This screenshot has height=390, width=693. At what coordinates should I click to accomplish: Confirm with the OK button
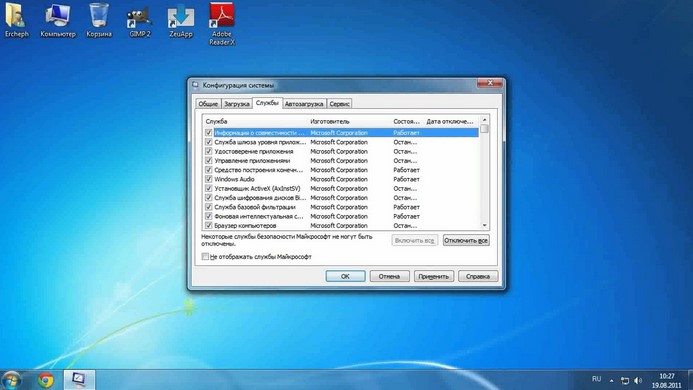pos(345,276)
